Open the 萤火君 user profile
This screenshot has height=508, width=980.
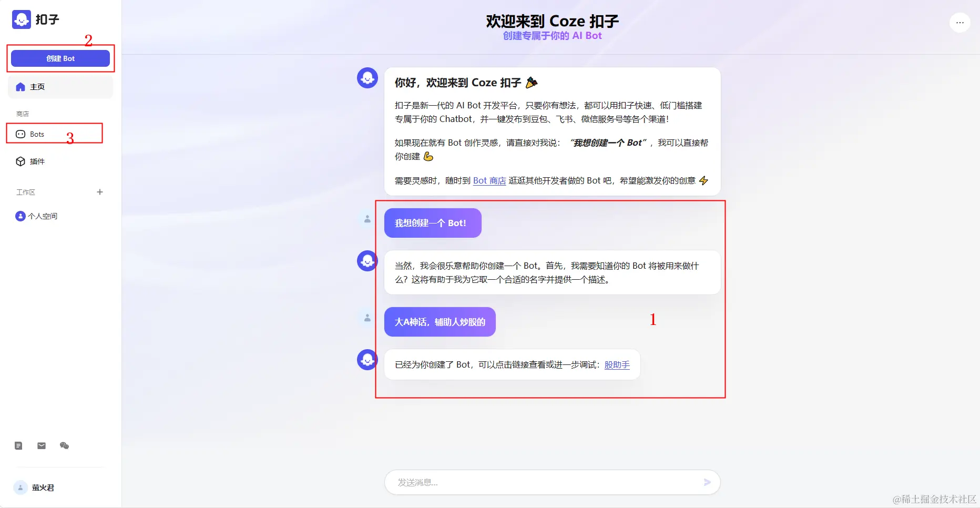click(x=34, y=487)
